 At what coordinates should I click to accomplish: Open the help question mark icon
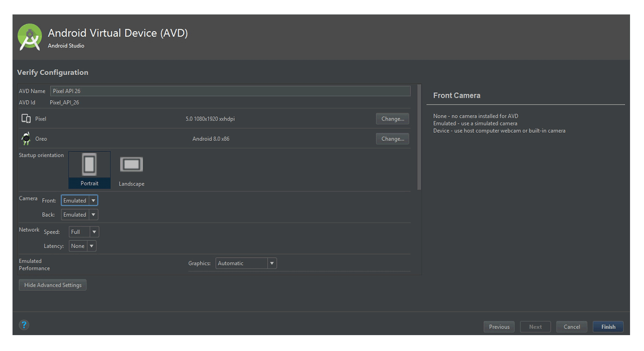point(24,325)
